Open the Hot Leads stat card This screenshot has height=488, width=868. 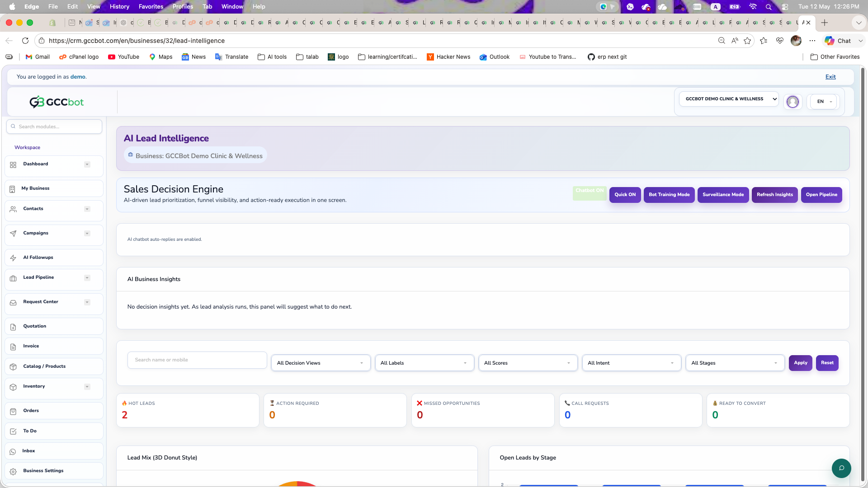click(188, 410)
